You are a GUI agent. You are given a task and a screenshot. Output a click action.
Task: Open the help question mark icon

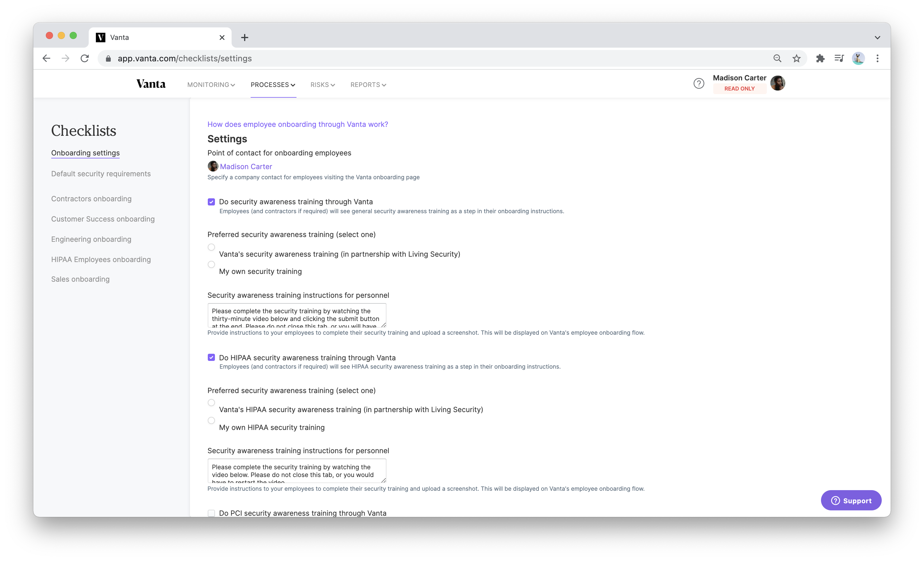pos(699,83)
